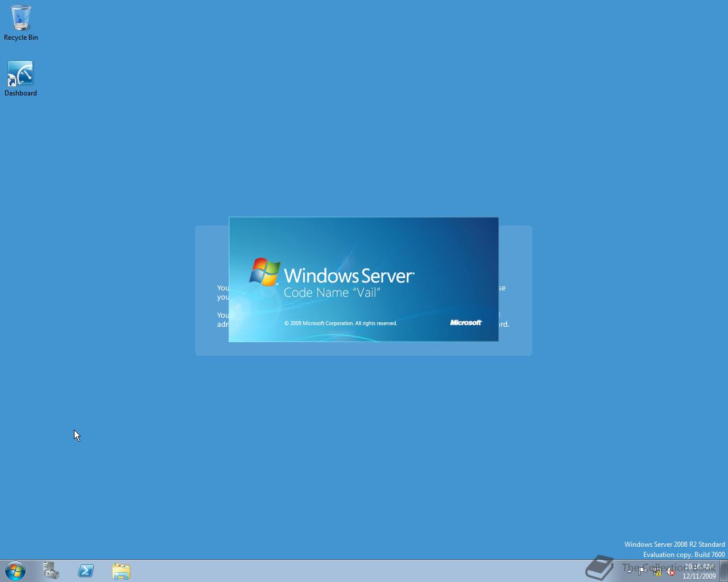Click the Windows Server Vail splash screen
Viewport: 728px width, 582px height.
363,279
